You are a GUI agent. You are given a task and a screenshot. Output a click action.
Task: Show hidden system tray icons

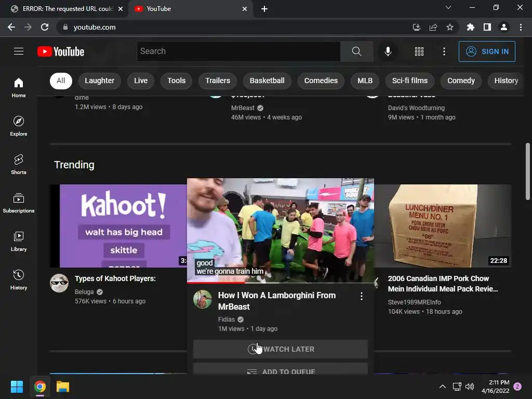[443, 387]
